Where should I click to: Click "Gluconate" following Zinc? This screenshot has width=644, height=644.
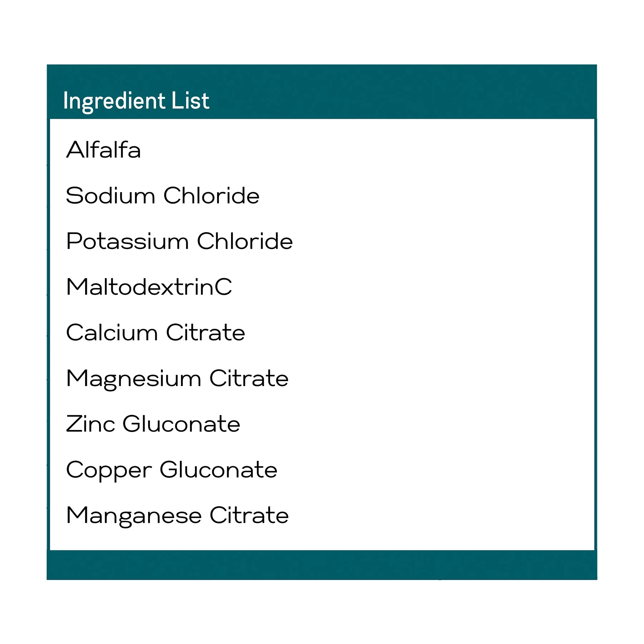click(x=181, y=424)
